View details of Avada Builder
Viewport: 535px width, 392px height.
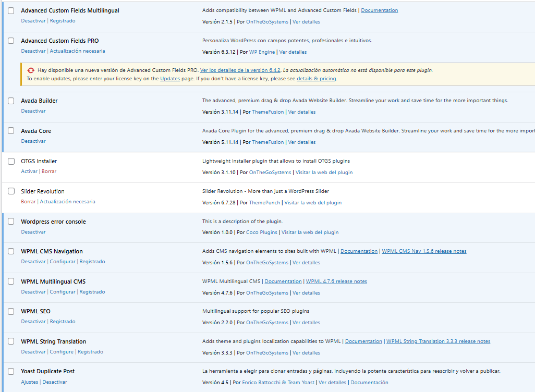click(302, 112)
